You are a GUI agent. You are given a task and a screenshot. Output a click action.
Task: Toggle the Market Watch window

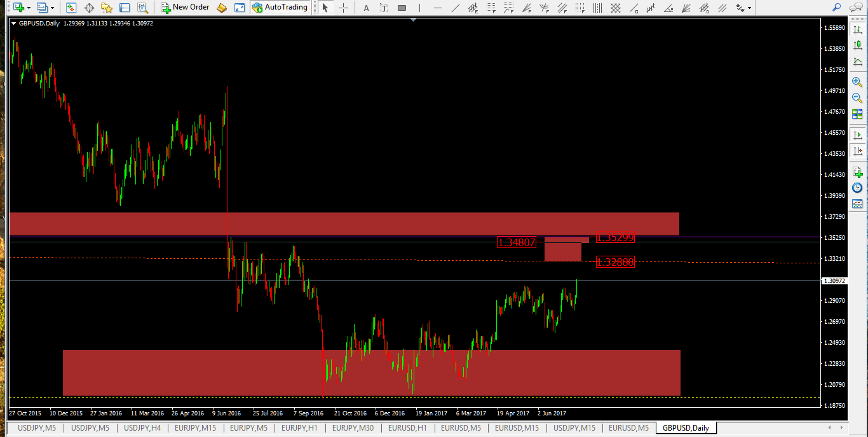click(71, 8)
